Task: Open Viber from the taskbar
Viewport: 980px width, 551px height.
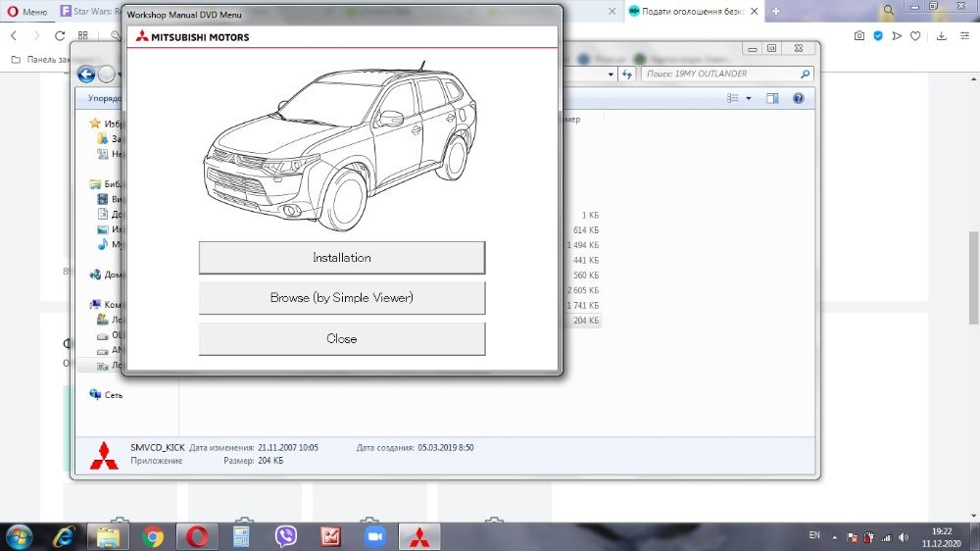Action: 286,536
